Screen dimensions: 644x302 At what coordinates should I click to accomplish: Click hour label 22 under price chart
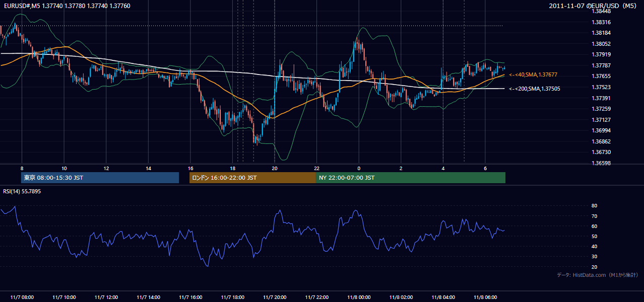click(316, 168)
